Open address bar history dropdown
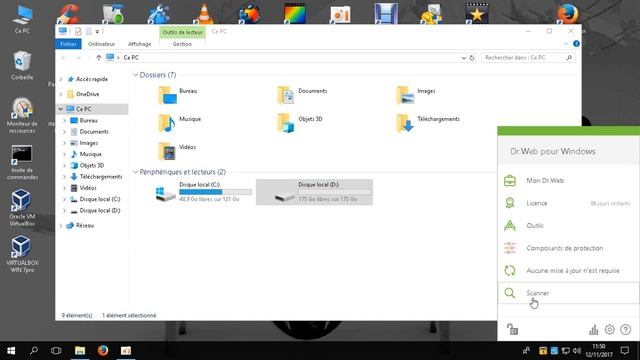Screen dimensions: 640x360 pyautogui.click(x=464, y=58)
